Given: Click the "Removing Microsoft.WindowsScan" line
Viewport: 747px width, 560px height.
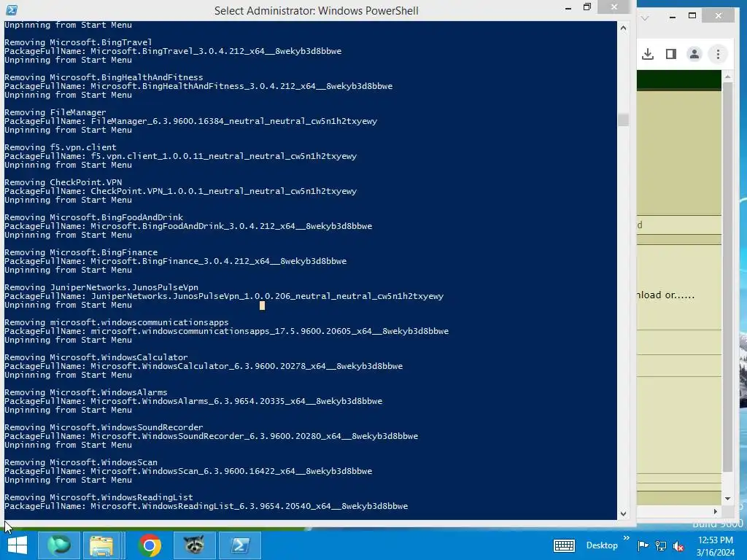Looking at the screenshot, I should [x=81, y=462].
